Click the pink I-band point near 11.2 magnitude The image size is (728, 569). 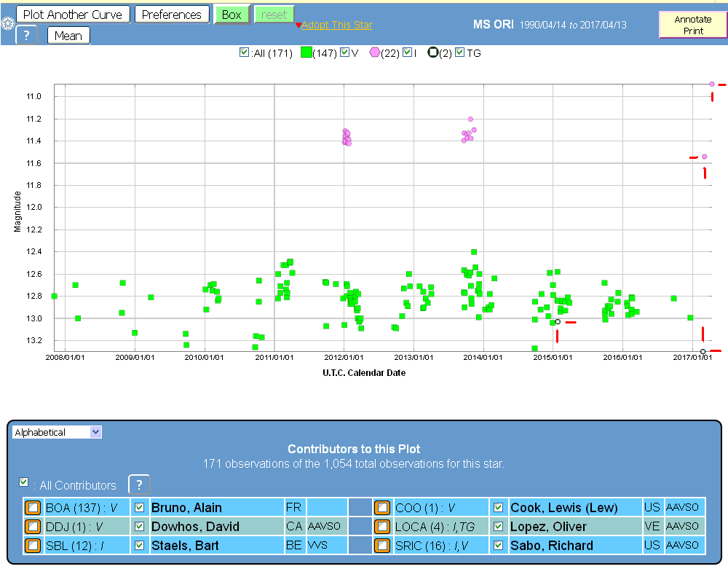pos(470,119)
